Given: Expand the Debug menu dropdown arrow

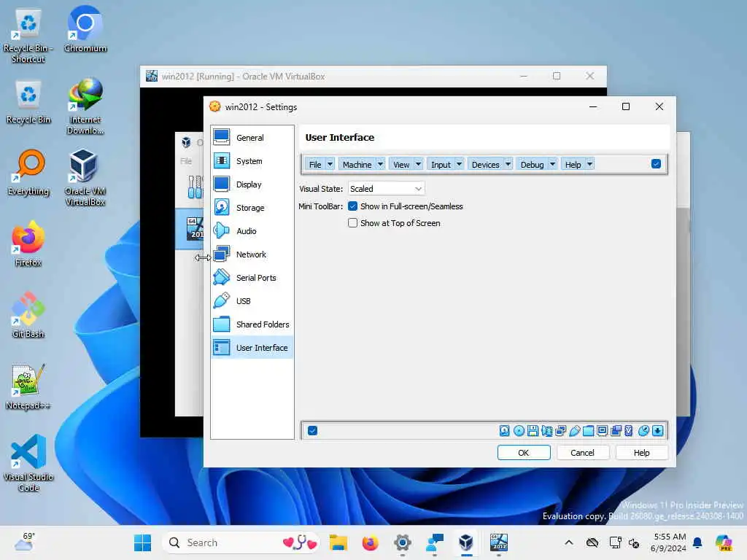Looking at the screenshot, I should pos(553,164).
